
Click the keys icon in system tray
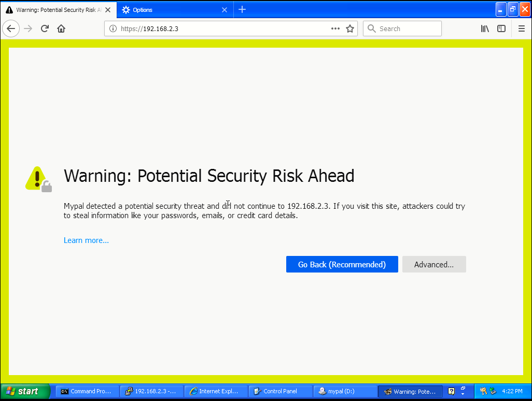[483, 391]
